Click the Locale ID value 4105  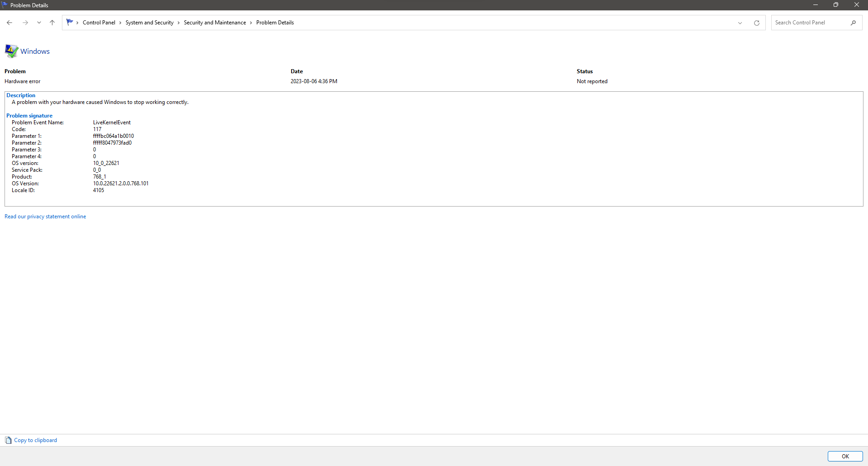(x=99, y=190)
